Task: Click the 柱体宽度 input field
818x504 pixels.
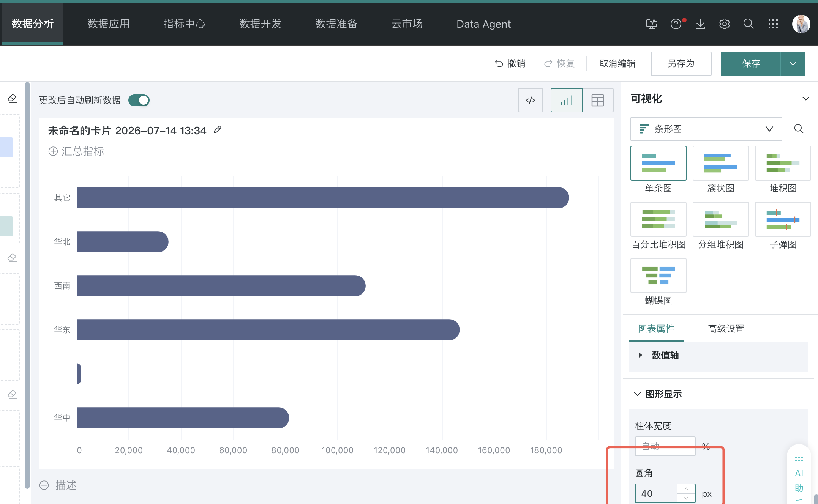Action: (x=665, y=446)
